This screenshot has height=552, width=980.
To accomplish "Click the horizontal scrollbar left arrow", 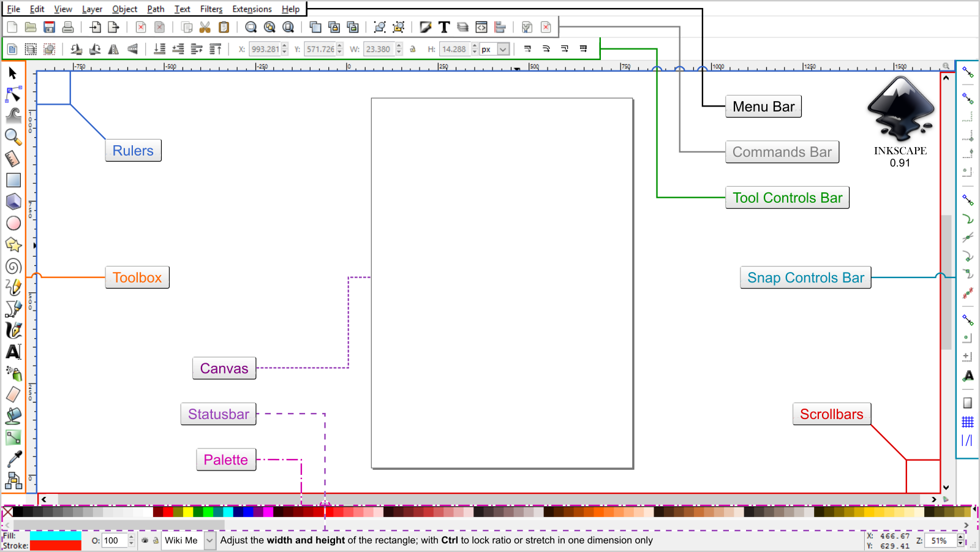I will pyautogui.click(x=44, y=499).
